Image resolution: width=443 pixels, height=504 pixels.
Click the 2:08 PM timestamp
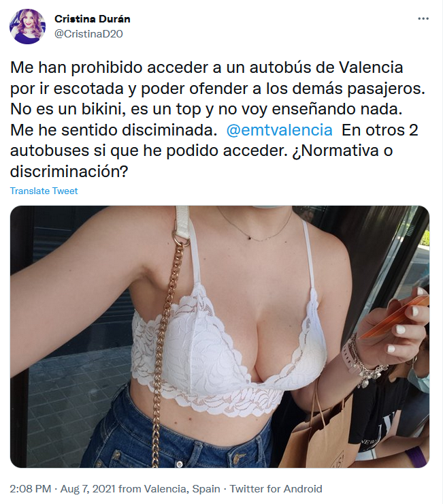click(31, 489)
